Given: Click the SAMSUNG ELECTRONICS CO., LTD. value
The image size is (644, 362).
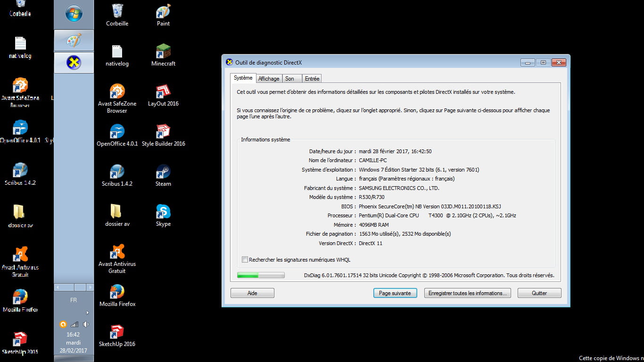Looking at the screenshot, I should [399, 188].
